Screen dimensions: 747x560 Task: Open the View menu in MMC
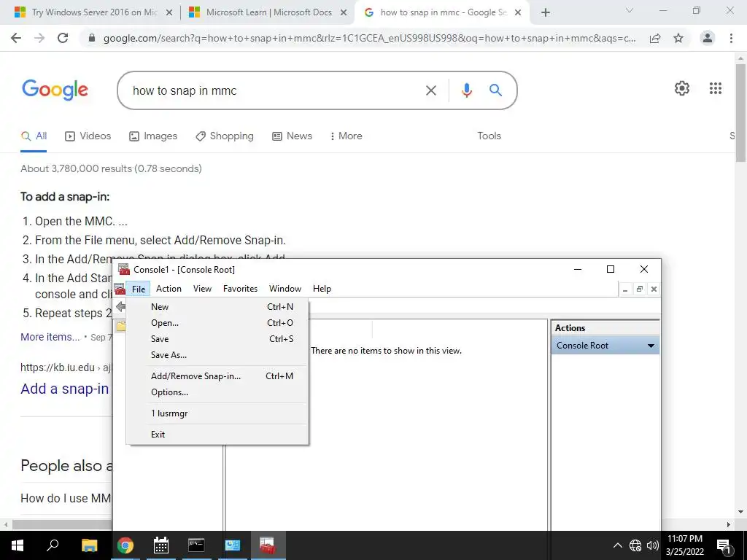tap(202, 289)
